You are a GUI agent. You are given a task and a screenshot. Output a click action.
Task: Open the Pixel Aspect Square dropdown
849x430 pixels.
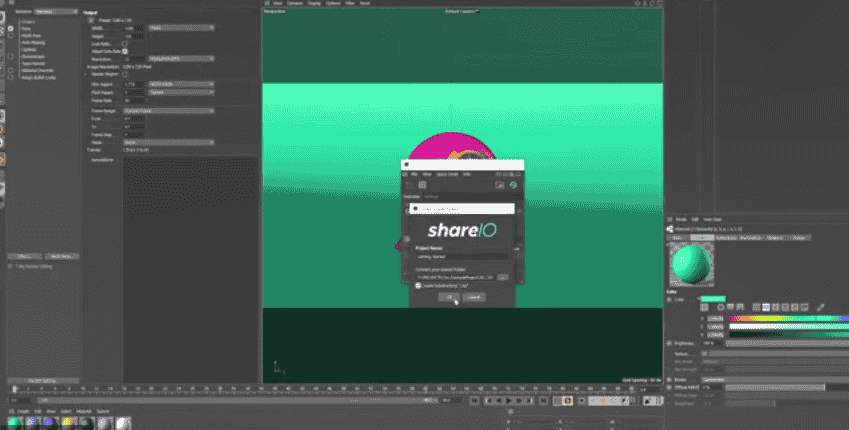coord(181,92)
